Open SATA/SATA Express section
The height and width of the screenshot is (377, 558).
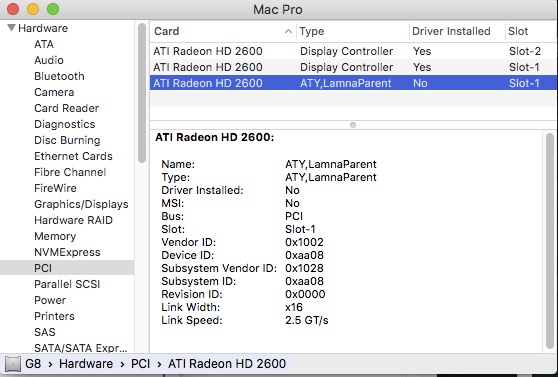point(80,348)
